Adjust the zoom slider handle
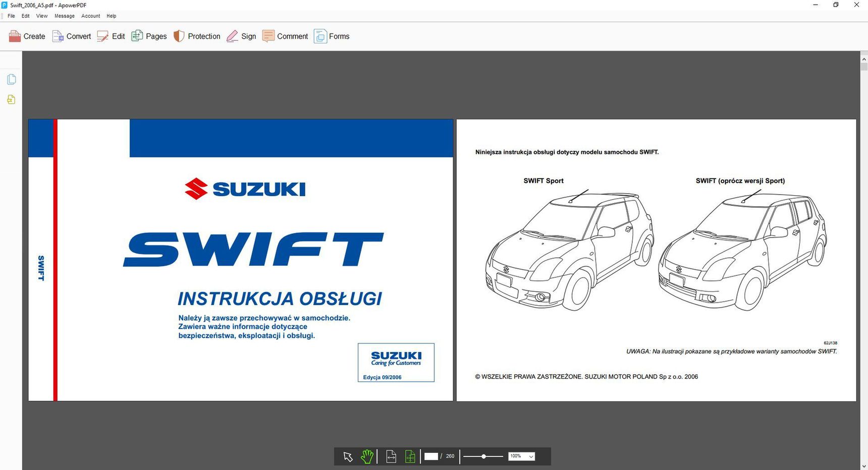 (x=483, y=456)
